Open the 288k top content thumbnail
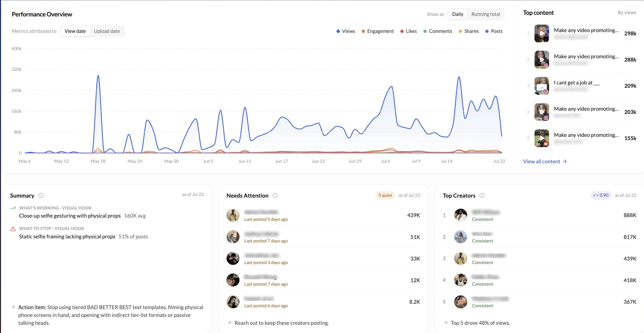Viewport: 644px width, 333px height. [542, 60]
